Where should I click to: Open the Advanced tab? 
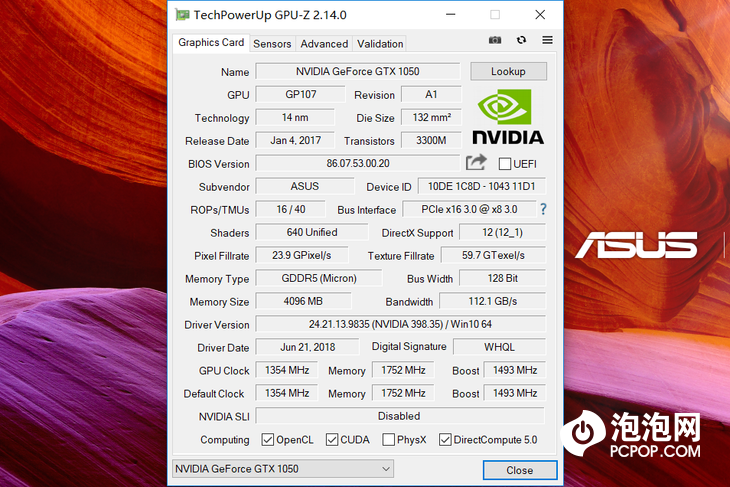click(x=324, y=44)
